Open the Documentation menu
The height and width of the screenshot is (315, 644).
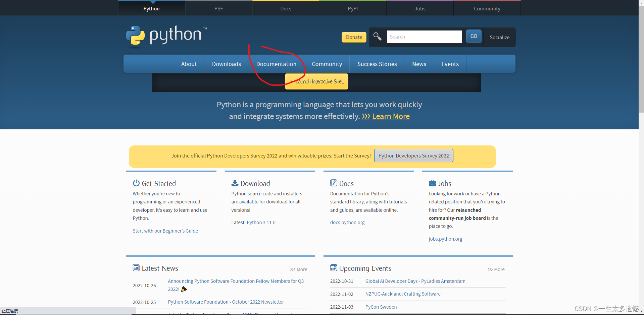coord(276,64)
